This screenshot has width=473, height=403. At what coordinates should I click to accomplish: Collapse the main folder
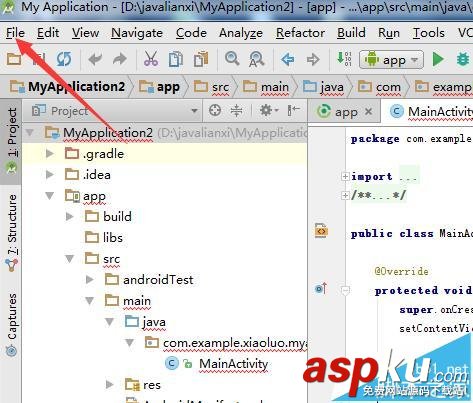click(90, 301)
